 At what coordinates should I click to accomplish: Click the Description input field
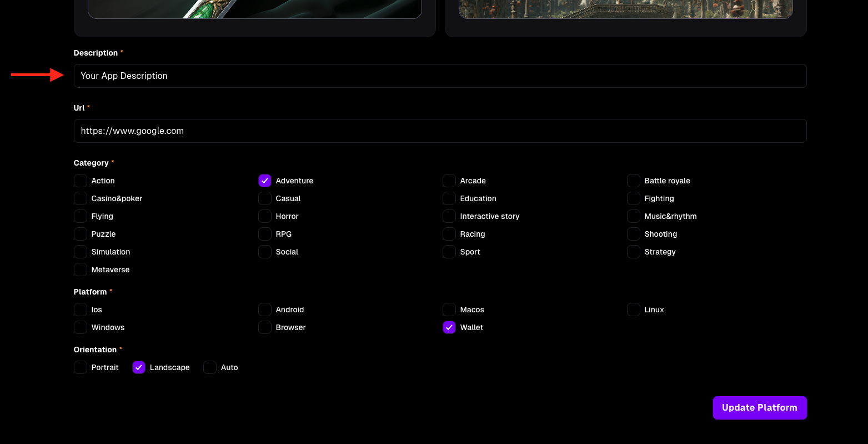(440, 76)
